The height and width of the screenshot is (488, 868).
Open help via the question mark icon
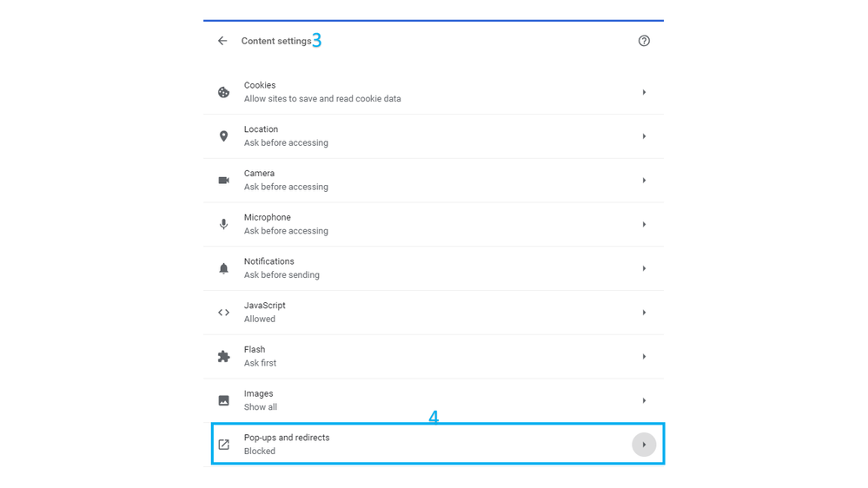coord(644,41)
